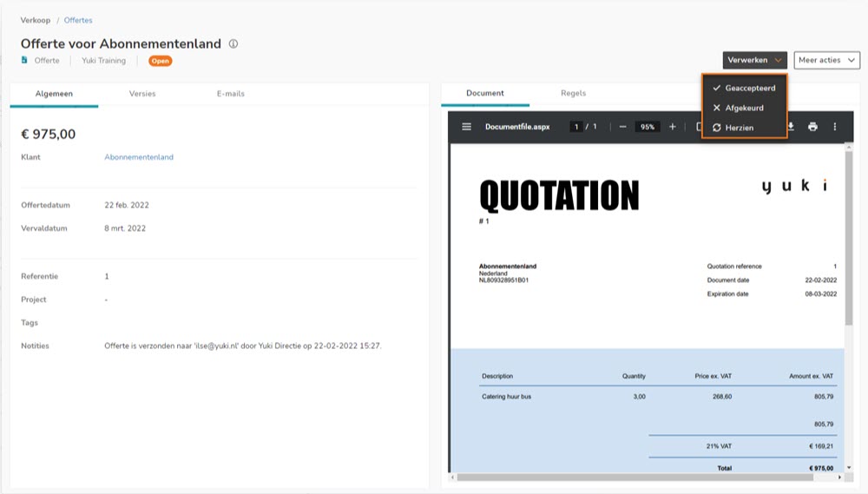
Task: Zoom in the PDF with the plus icon
Action: 672,127
